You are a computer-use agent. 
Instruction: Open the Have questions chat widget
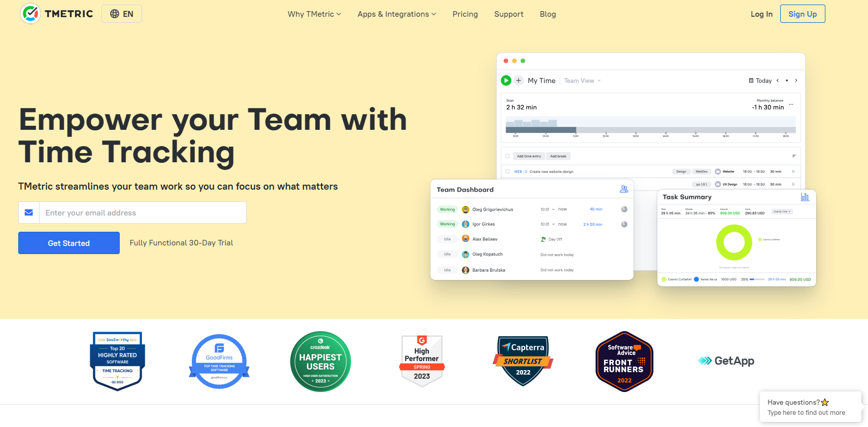(811, 407)
